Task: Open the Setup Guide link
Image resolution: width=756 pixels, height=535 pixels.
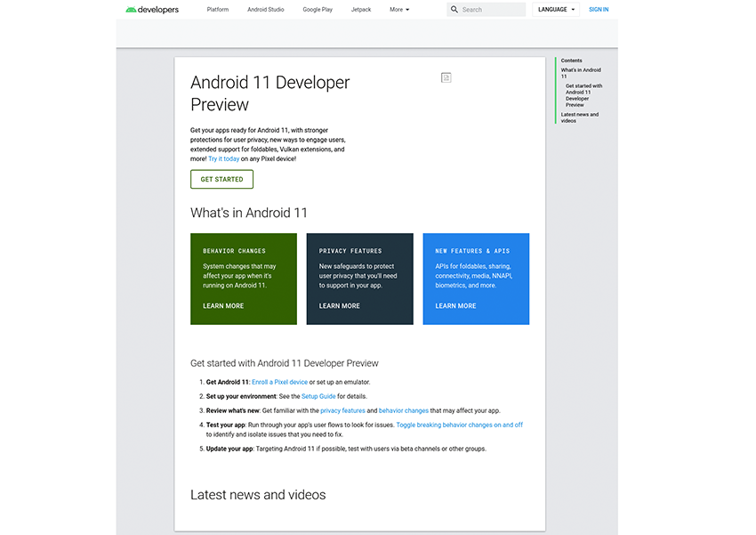Action: tap(318, 396)
